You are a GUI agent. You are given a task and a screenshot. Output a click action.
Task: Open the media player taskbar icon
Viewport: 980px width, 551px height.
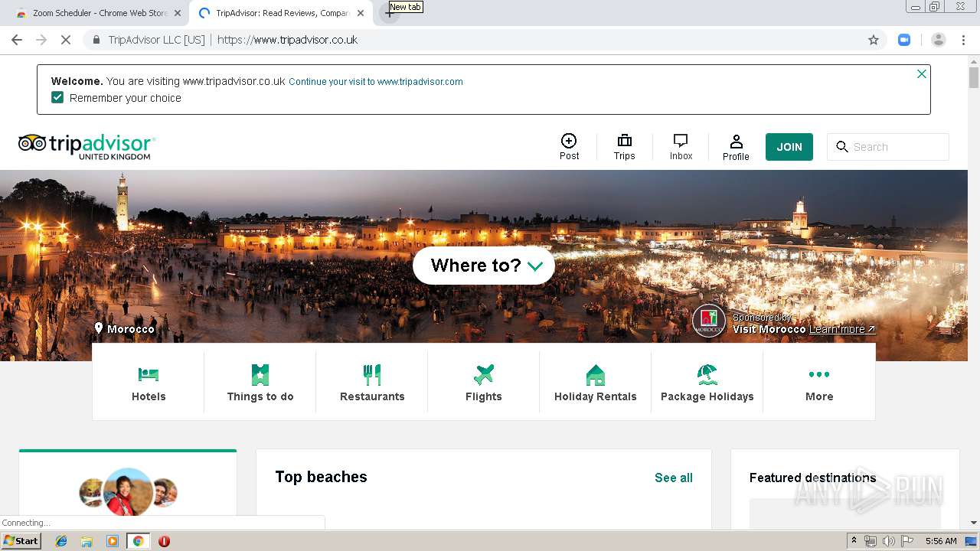coord(113,541)
